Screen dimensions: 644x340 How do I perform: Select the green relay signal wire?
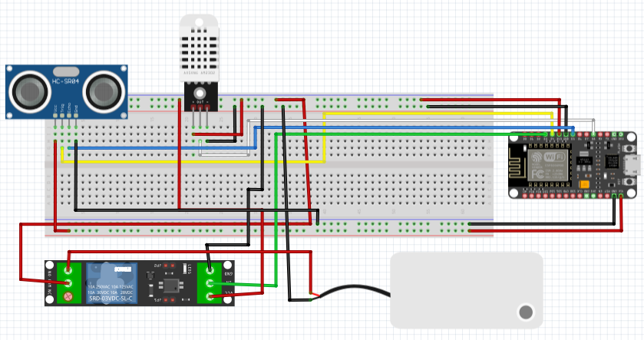coord(276,210)
